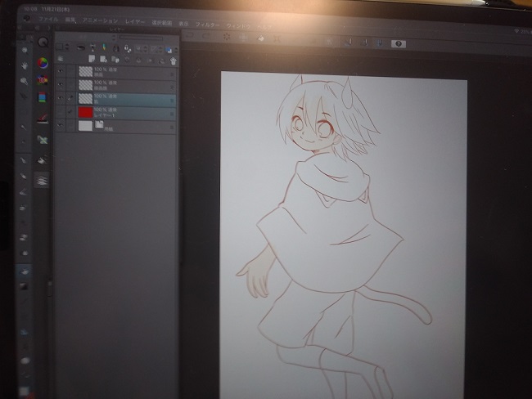Image resolution: width=532 pixels, height=399 pixels.
Task: Select the topmost layer thumbnail
Action: point(85,71)
